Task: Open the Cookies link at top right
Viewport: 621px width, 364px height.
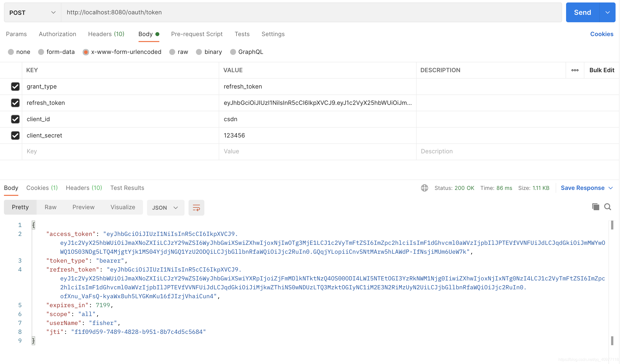Action: click(601, 34)
